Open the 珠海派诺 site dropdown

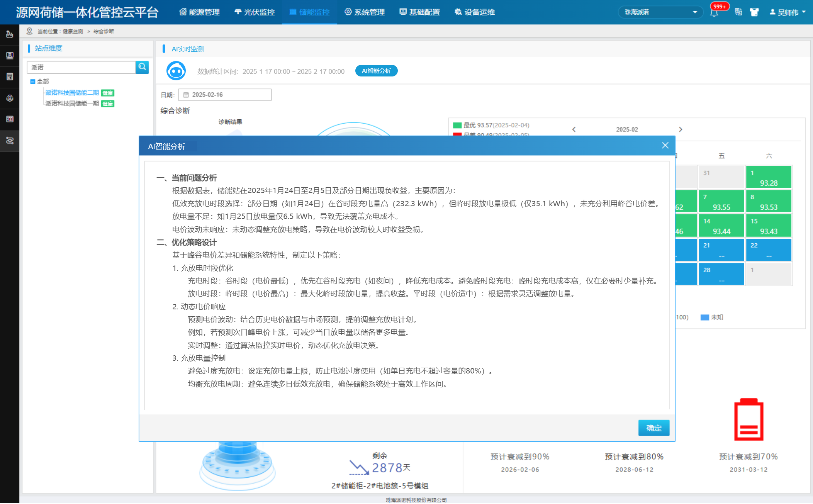660,12
